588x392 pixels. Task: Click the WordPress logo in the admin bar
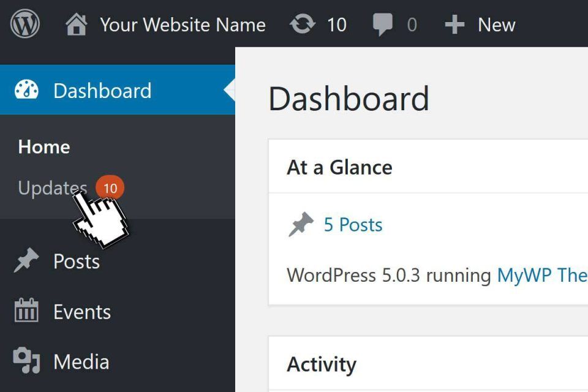pos(25,24)
